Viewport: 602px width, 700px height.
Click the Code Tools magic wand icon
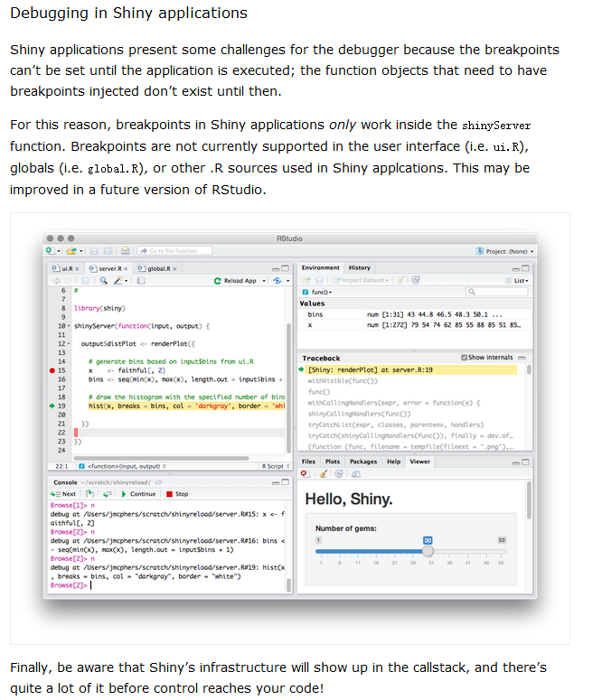coord(118,280)
